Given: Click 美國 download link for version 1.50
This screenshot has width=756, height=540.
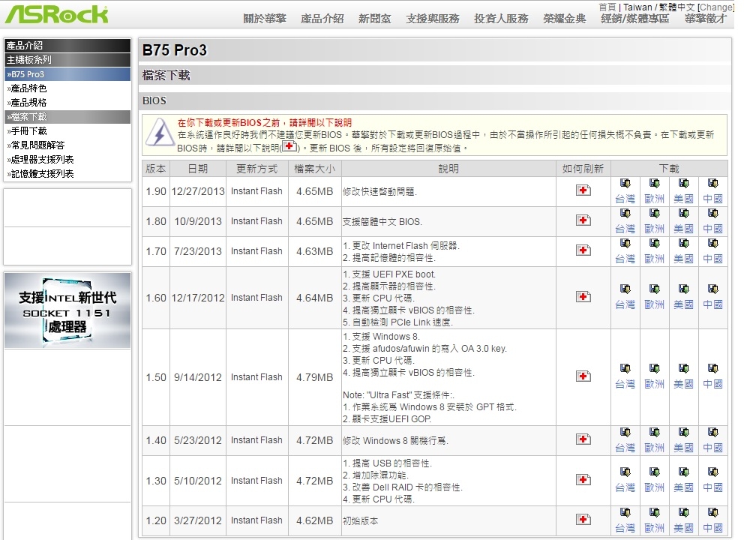Looking at the screenshot, I should point(684,384).
